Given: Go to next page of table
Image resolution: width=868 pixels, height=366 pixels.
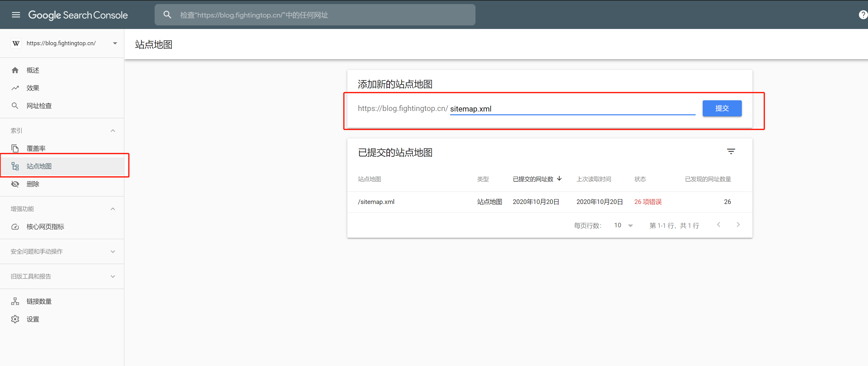Looking at the screenshot, I should point(738,225).
